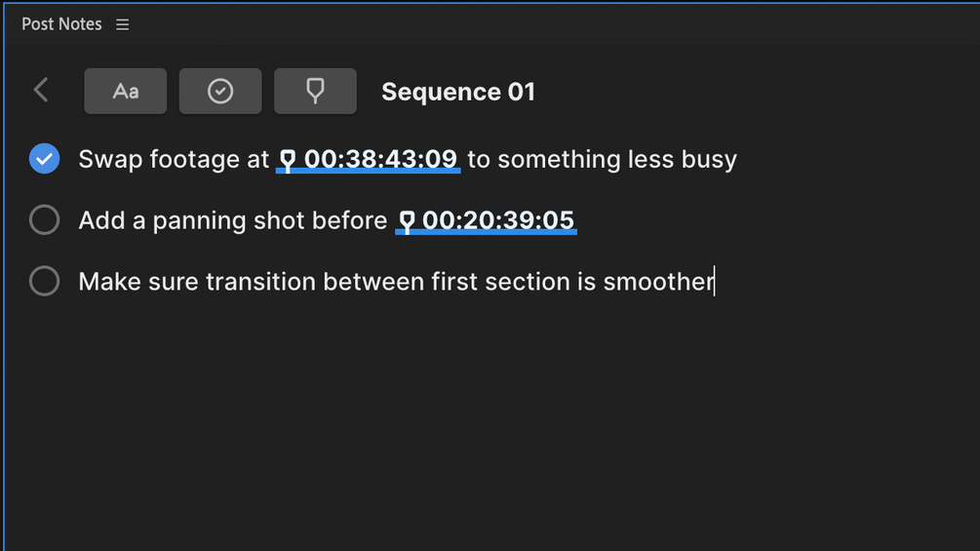This screenshot has height=551, width=980.
Task: Click the text 'to something less busy'
Action: pyautogui.click(x=602, y=159)
